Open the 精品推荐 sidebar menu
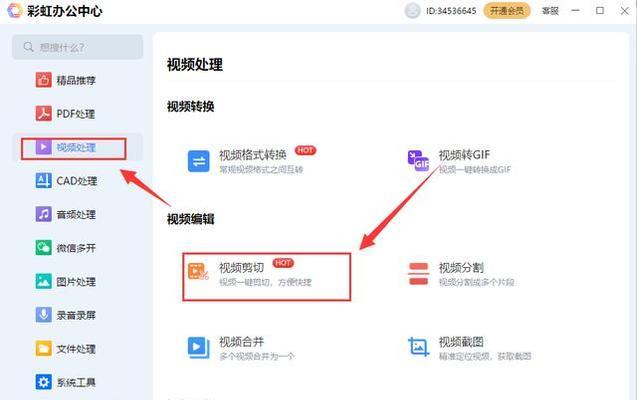 pos(77,80)
